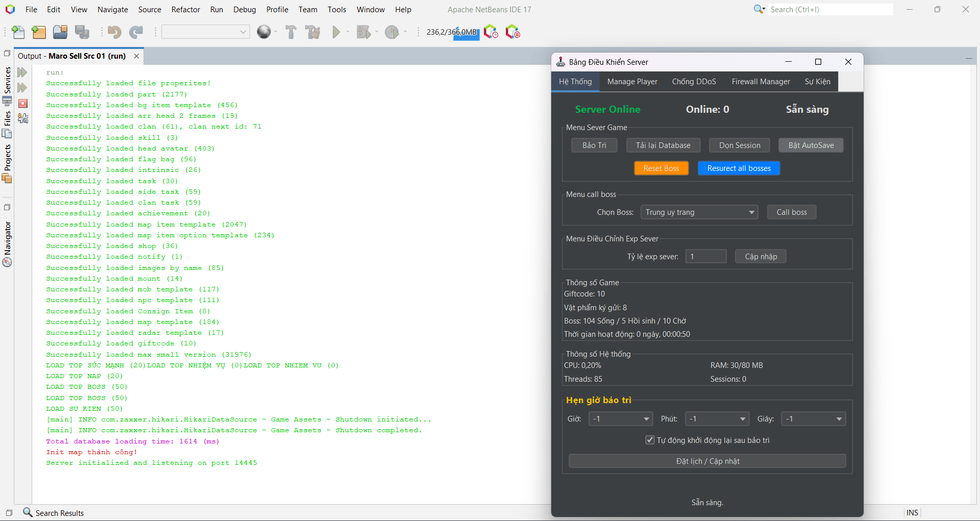
Task: Click the red Stop icon in Output sidebar
Action: pos(23,103)
